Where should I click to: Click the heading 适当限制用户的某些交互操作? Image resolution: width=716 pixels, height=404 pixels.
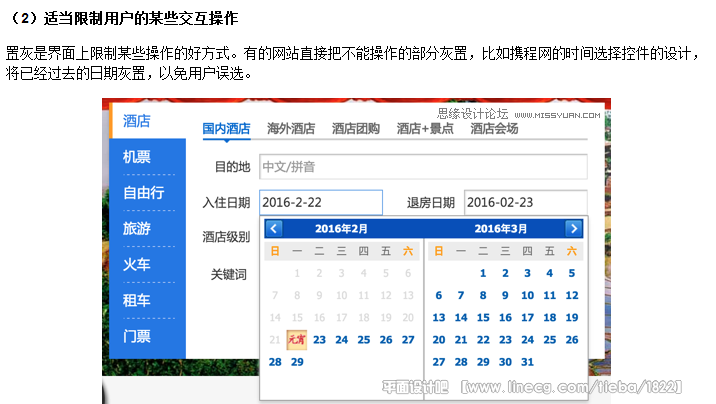(x=141, y=18)
